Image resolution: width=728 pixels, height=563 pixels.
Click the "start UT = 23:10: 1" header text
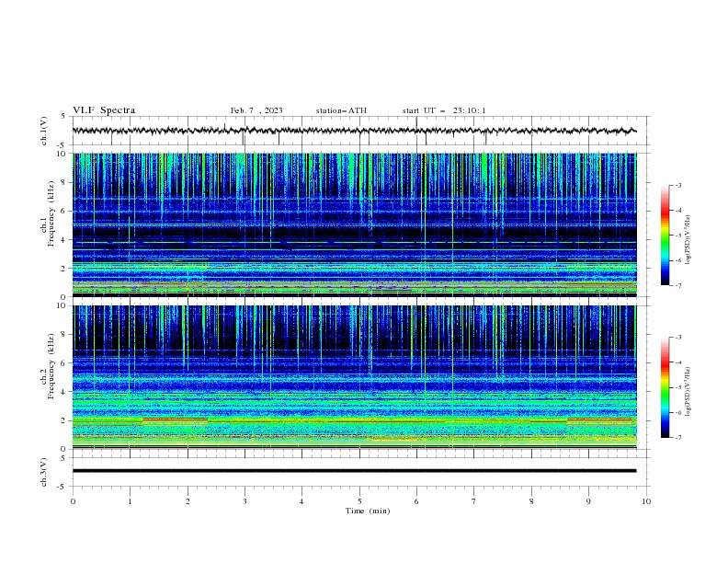[444, 110]
